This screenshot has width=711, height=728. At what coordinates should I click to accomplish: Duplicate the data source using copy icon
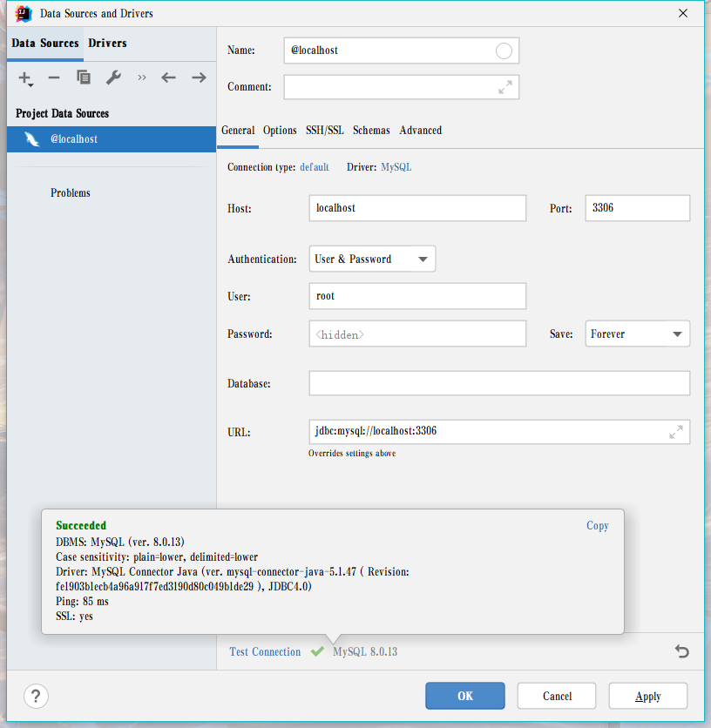pos(84,78)
